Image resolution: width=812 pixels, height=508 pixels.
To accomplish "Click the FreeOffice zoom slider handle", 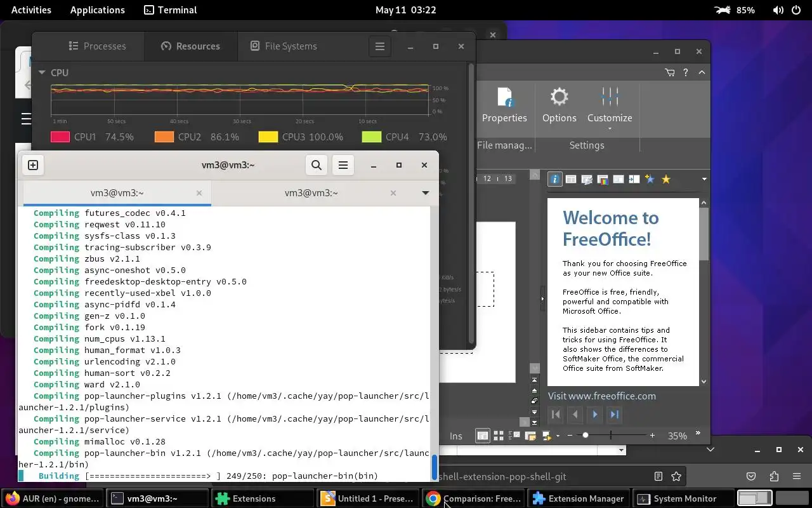I will tap(585, 436).
